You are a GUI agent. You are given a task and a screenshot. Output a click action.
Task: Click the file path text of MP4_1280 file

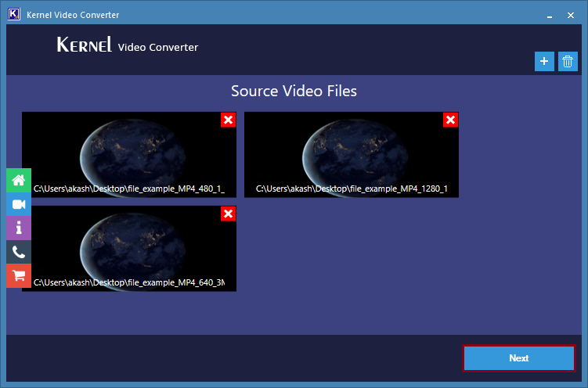[352, 189]
